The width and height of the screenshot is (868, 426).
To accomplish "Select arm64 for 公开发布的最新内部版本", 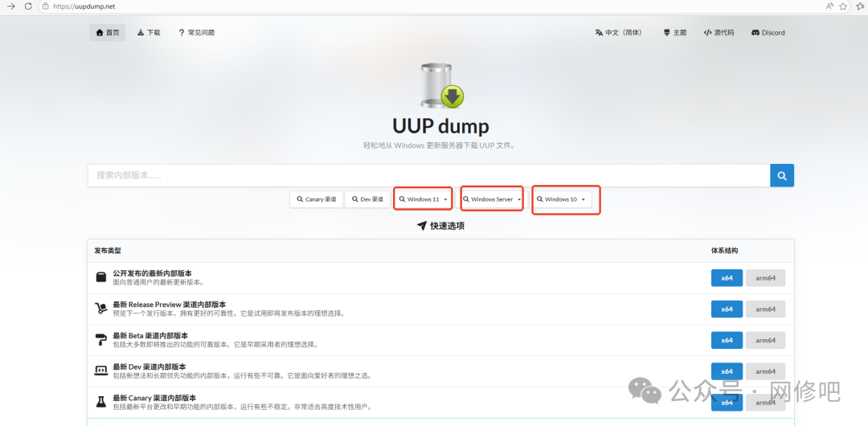I will [x=765, y=278].
